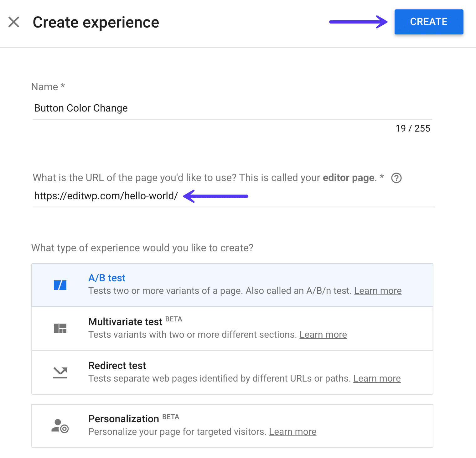Viewport: 476px width, 458px height.
Task: Click the hello-world URL text
Action: (106, 195)
